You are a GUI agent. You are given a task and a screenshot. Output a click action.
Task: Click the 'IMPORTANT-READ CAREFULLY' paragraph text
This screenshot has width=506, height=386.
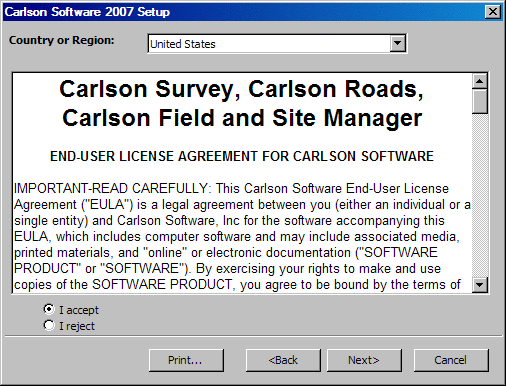coord(242,237)
